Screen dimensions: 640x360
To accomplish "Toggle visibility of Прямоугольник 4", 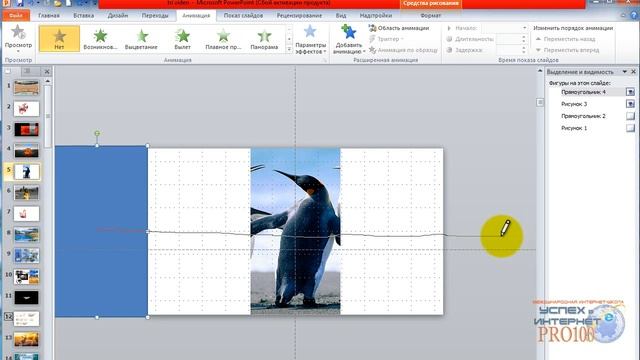I will tap(630, 92).
